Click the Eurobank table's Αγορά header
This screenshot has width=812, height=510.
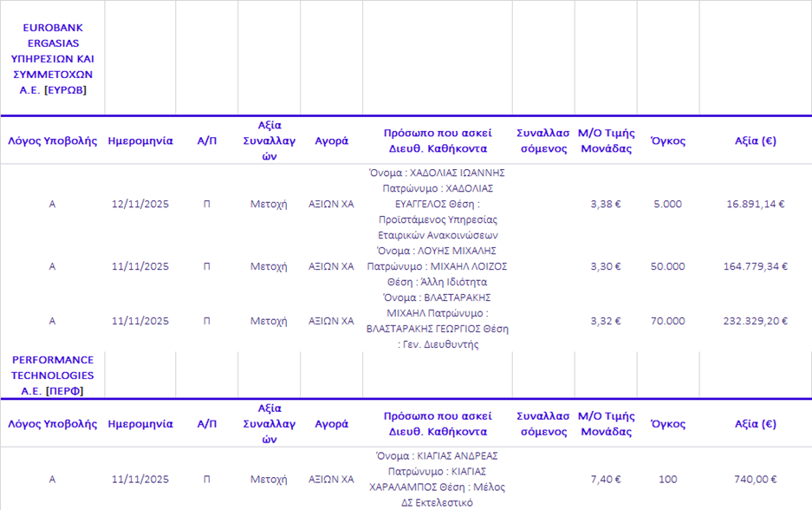pyautogui.click(x=331, y=141)
